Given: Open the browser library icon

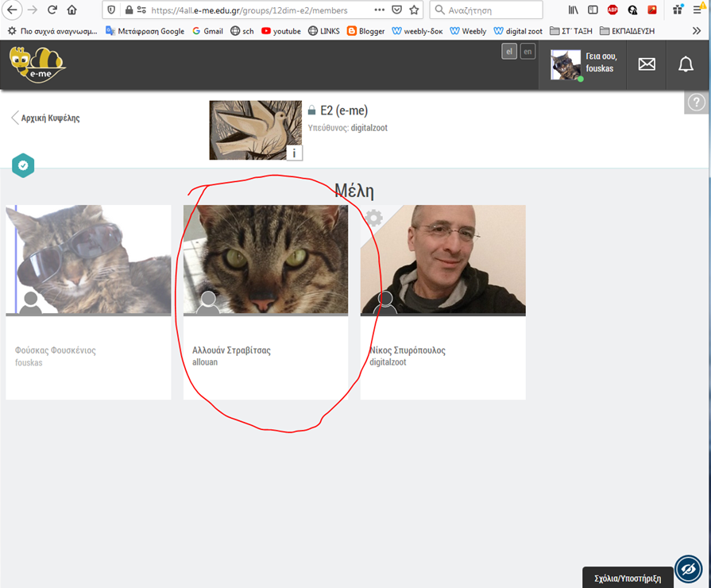Looking at the screenshot, I should [573, 10].
